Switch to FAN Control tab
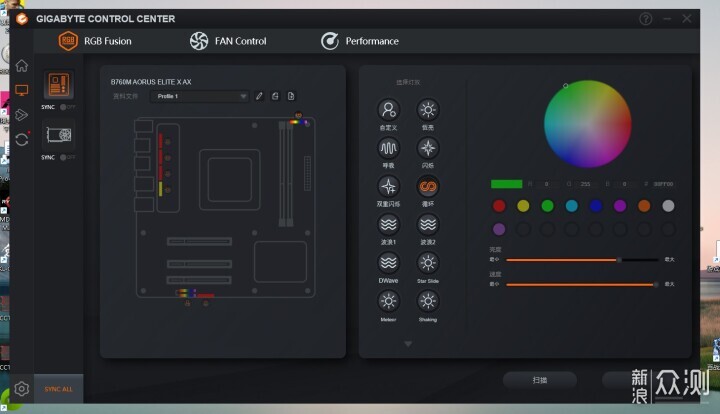Viewport: 720px width, 414px height. tap(228, 41)
